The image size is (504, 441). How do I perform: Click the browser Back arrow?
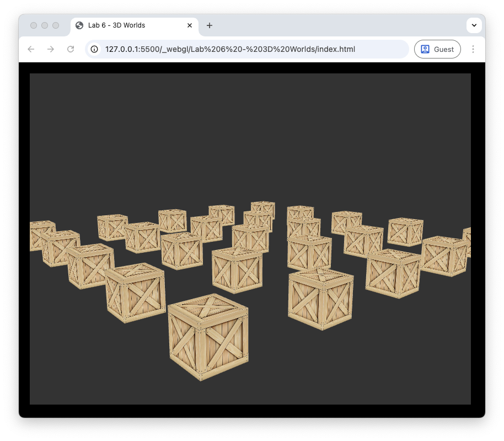pos(31,49)
